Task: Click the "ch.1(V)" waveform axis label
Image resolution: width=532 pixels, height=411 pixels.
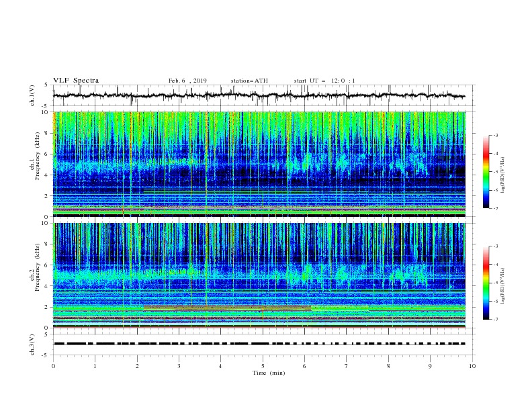Action: tap(32, 95)
